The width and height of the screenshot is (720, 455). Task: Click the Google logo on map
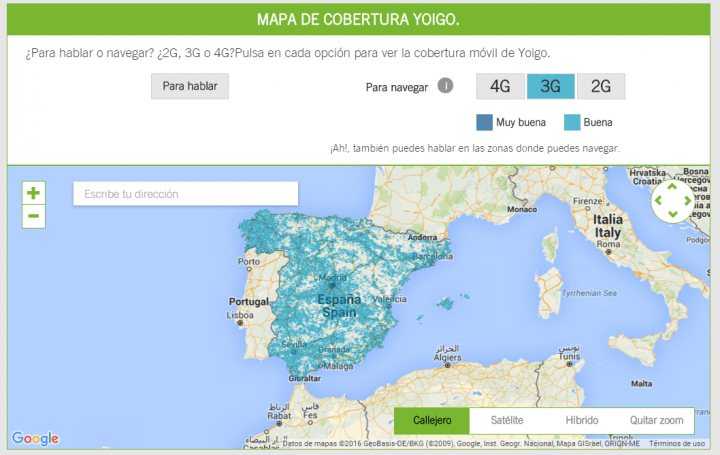[35, 438]
